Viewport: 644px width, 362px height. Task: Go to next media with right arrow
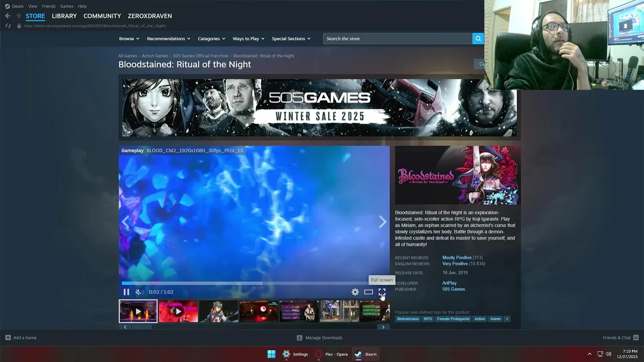(383, 222)
